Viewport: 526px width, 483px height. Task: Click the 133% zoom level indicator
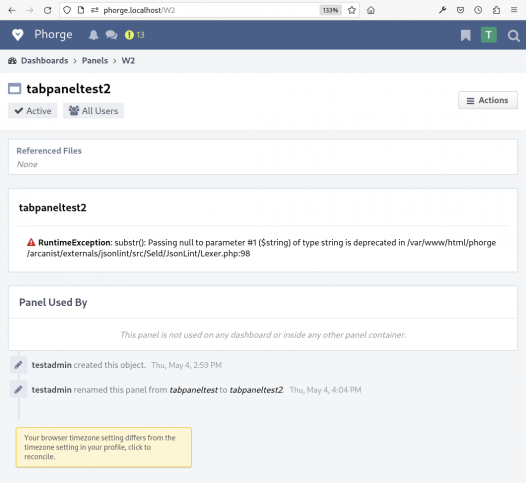coord(330,10)
